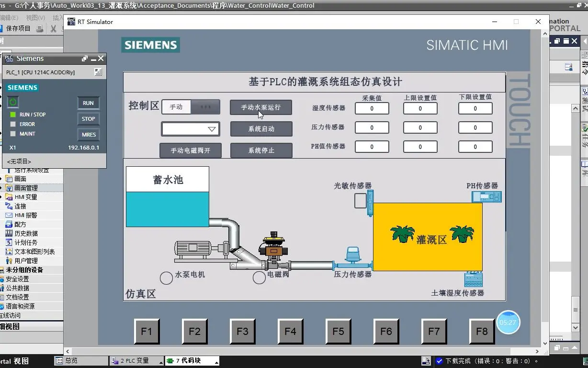The width and height of the screenshot is (588, 368).
Task: Click 手动水泵运行 button
Action: tap(261, 107)
